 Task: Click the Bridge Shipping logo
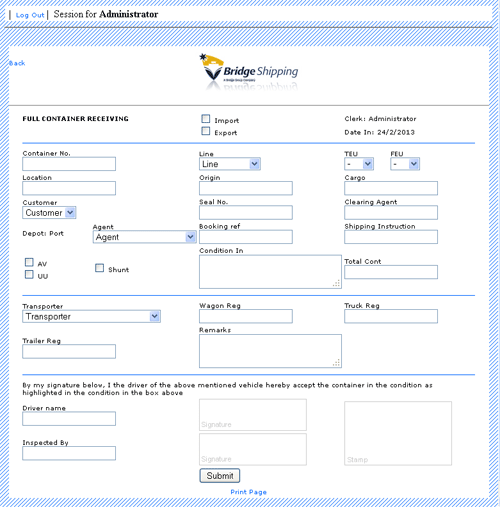pos(249,72)
